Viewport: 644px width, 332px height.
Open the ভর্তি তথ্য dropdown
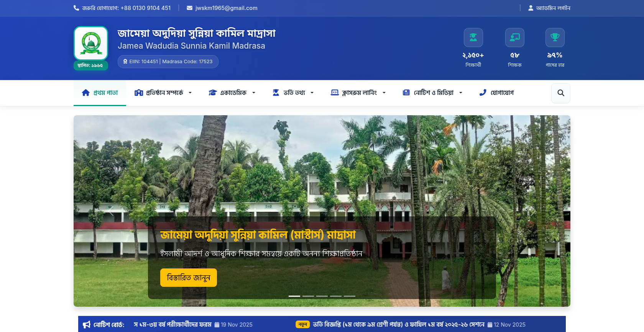coord(293,93)
